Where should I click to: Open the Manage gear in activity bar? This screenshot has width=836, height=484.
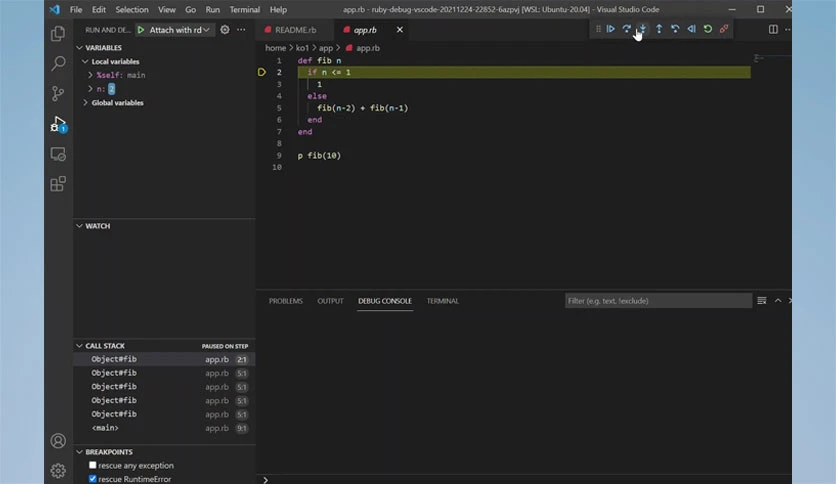(x=58, y=470)
